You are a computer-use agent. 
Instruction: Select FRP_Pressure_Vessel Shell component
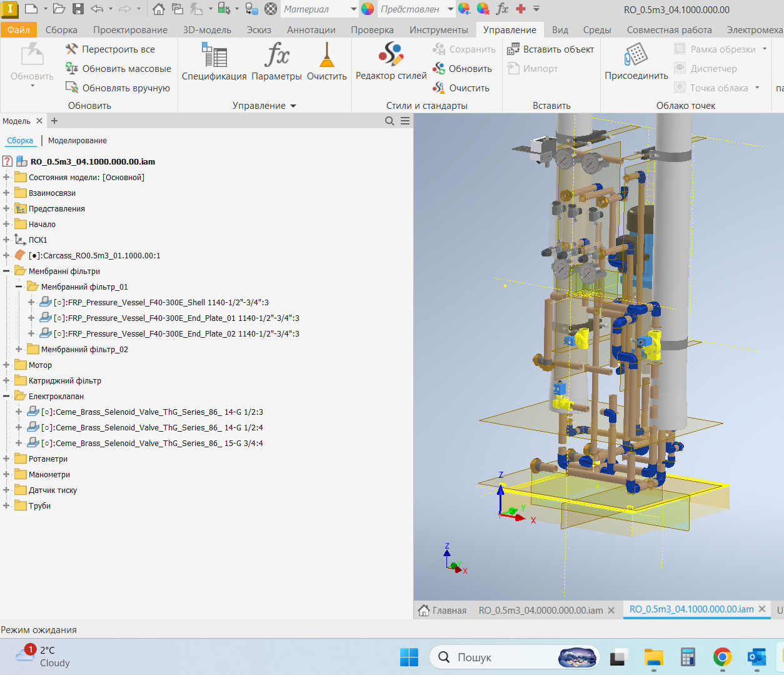pos(161,302)
